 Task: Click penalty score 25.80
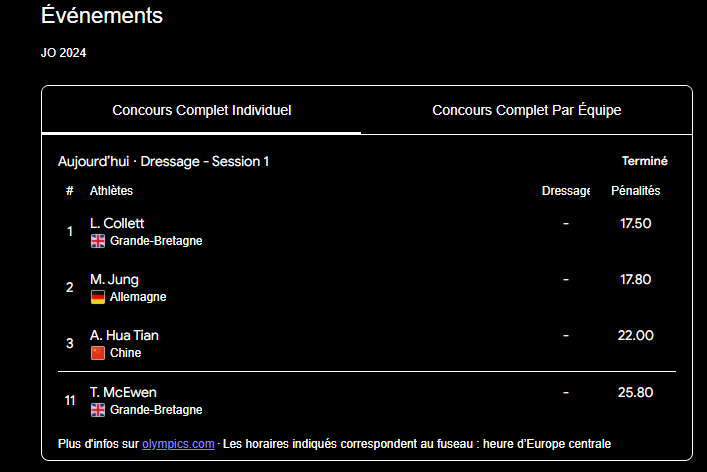(635, 393)
